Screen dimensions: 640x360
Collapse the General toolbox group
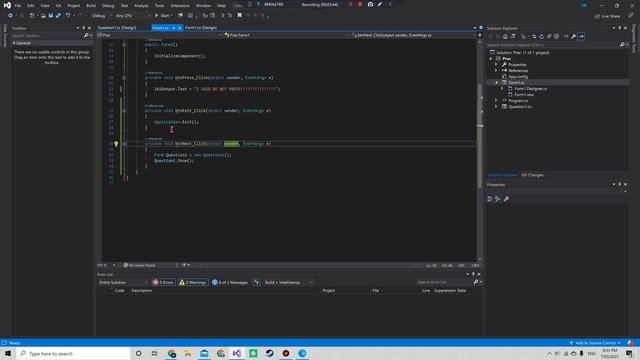(x=14, y=43)
